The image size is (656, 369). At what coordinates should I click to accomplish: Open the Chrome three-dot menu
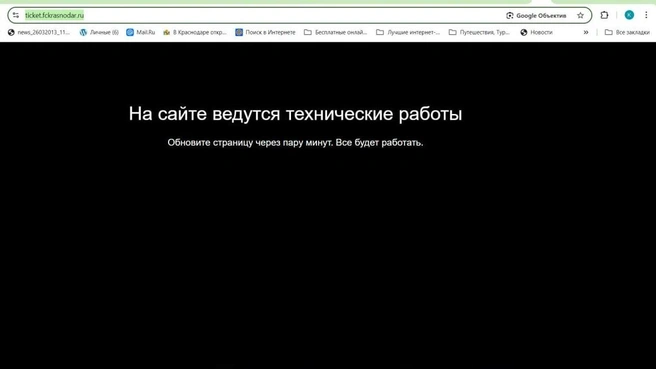646,15
